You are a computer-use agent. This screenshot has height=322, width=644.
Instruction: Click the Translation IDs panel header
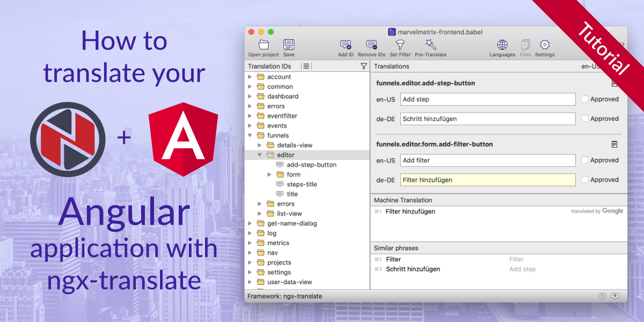coord(269,66)
